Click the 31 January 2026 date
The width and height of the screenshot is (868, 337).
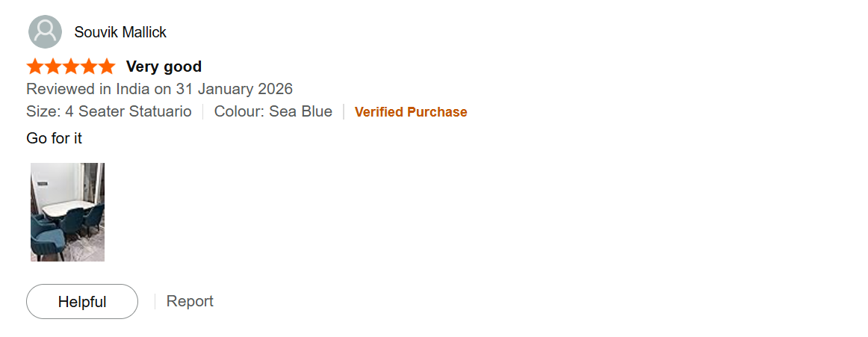coord(234,89)
